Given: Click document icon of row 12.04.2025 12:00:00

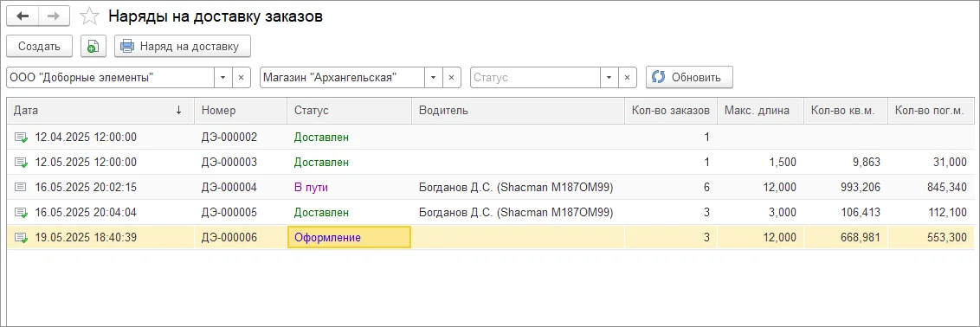Looking at the screenshot, I should (22, 138).
